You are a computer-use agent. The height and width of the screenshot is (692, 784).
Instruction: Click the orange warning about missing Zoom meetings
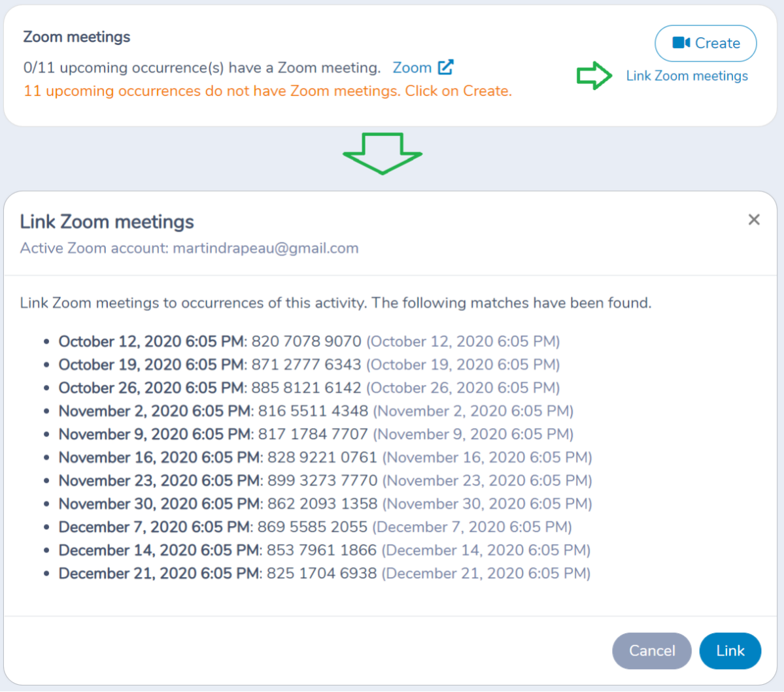[x=267, y=91]
